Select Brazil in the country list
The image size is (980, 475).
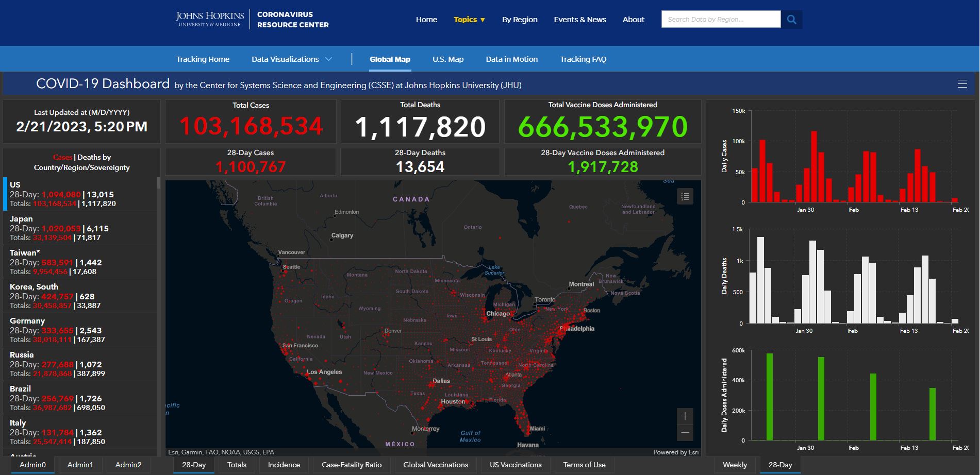[x=80, y=398]
